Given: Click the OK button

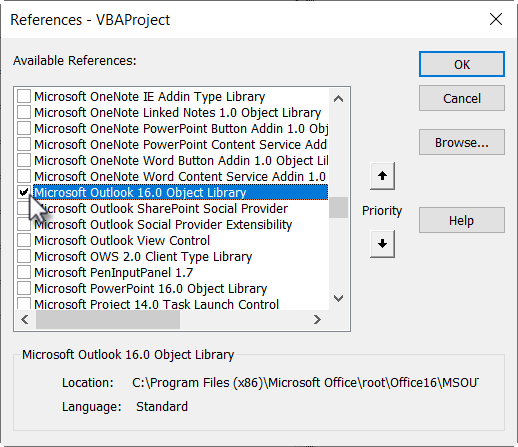Looking at the screenshot, I should tap(462, 64).
